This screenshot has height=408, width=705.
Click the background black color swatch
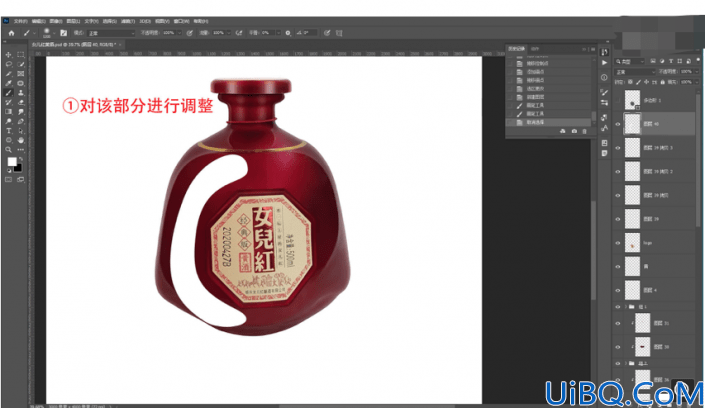[18, 168]
